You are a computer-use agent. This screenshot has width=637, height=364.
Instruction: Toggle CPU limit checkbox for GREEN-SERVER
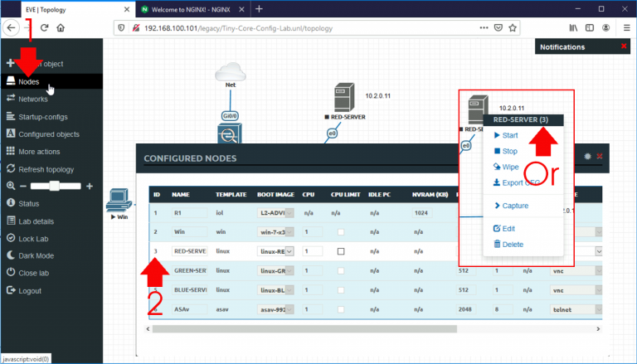click(341, 271)
